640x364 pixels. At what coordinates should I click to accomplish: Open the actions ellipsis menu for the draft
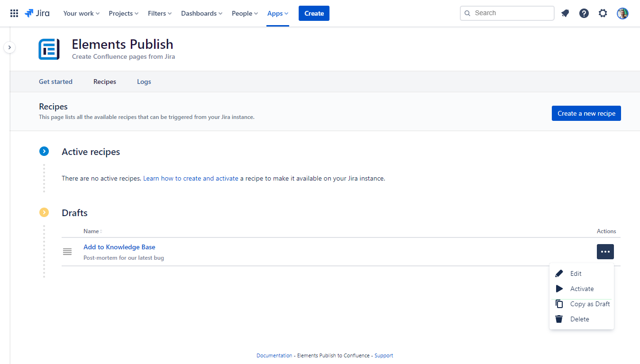[605, 252]
